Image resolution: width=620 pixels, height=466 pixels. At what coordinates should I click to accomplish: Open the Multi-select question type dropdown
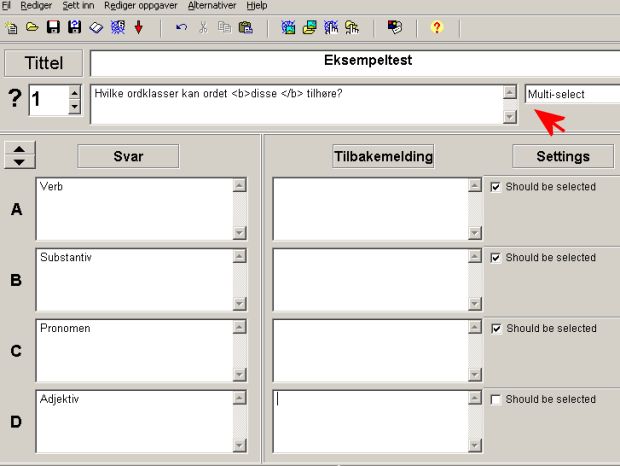(x=573, y=94)
